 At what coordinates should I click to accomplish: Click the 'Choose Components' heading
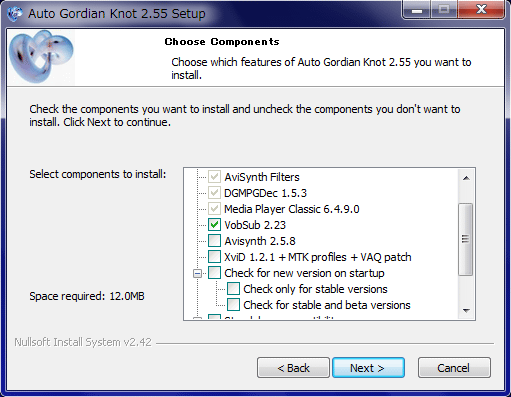pos(222,42)
